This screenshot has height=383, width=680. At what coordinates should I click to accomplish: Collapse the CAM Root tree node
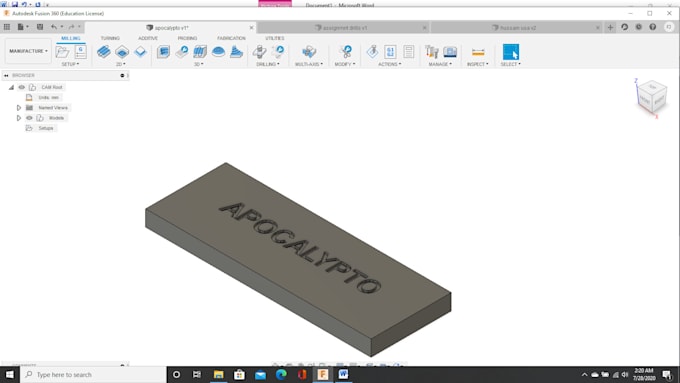point(11,87)
